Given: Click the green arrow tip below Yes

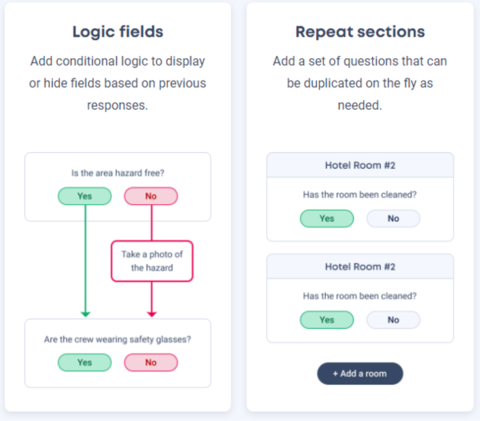Looking at the screenshot, I should point(86,314).
